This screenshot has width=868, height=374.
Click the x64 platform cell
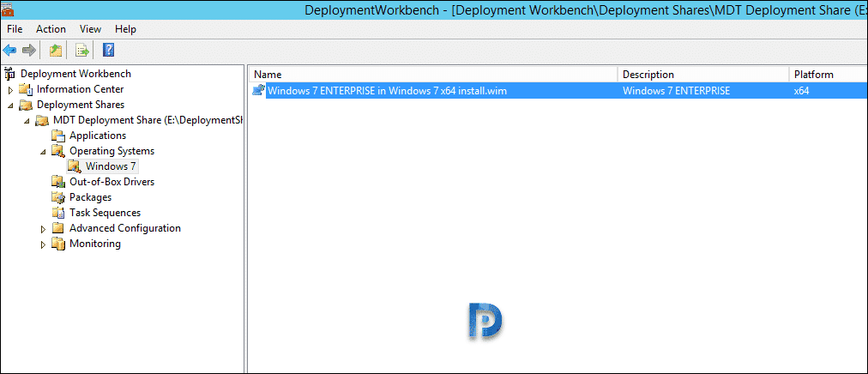coord(802,91)
